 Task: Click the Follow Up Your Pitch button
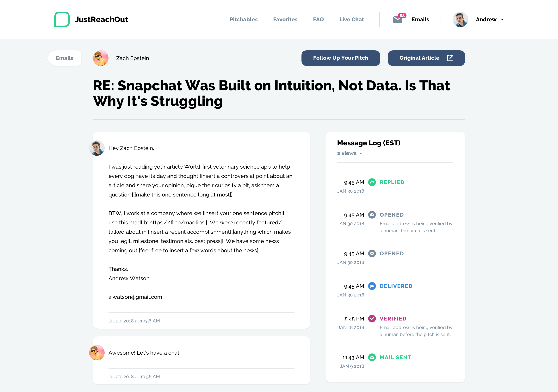(x=340, y=58)
